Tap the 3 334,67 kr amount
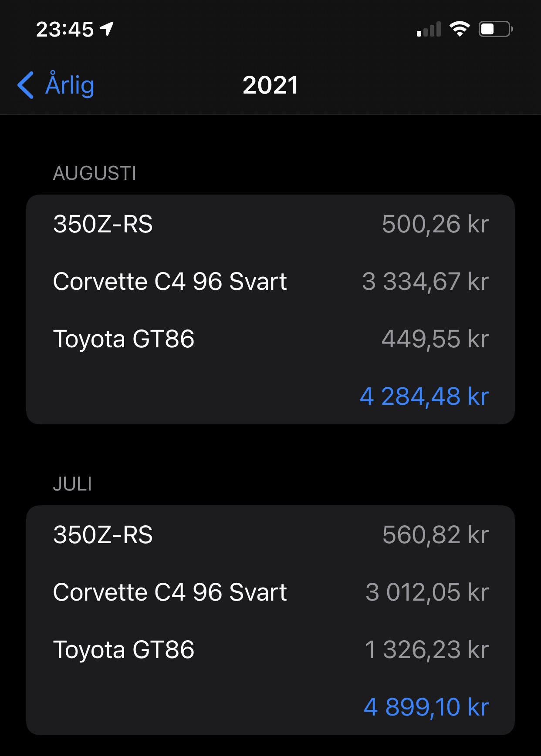The width and height of the screenshot is (541, 756). coord(425,281)
